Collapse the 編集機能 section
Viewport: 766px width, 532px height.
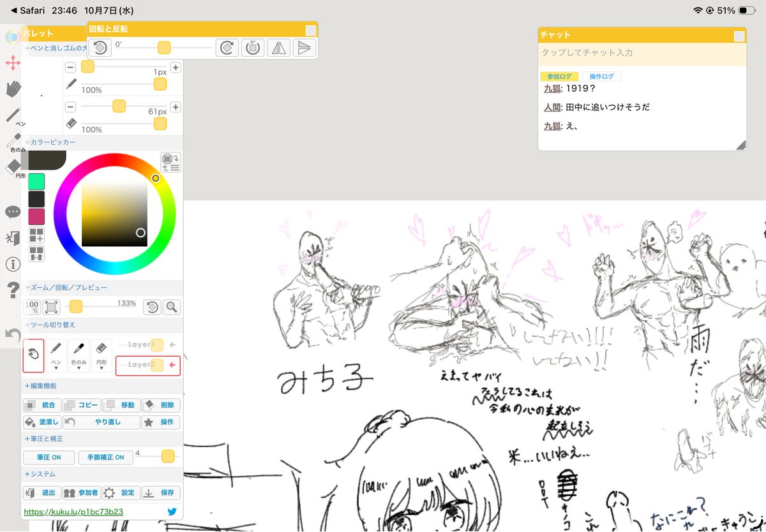pos(41,386)
